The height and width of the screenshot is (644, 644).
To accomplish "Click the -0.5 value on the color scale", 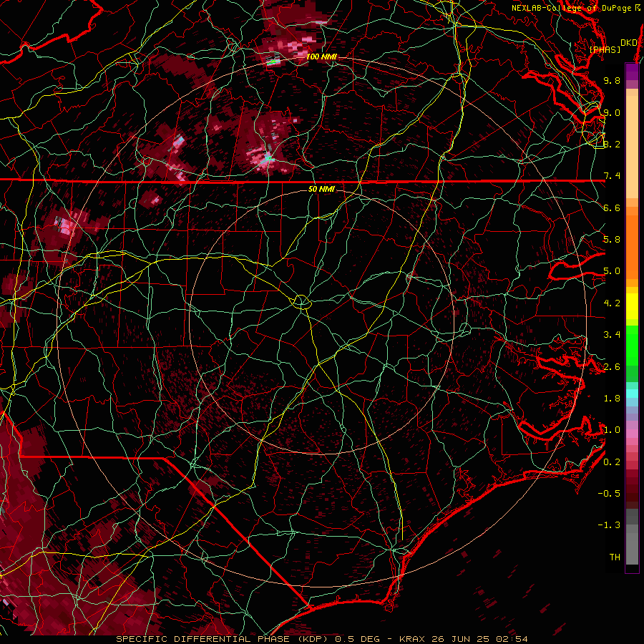I will (609, 494).
